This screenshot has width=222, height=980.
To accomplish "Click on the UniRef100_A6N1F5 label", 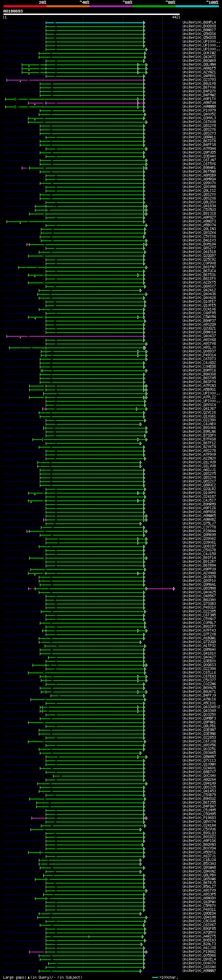I will pyautogui.click(x=199, y=68).
